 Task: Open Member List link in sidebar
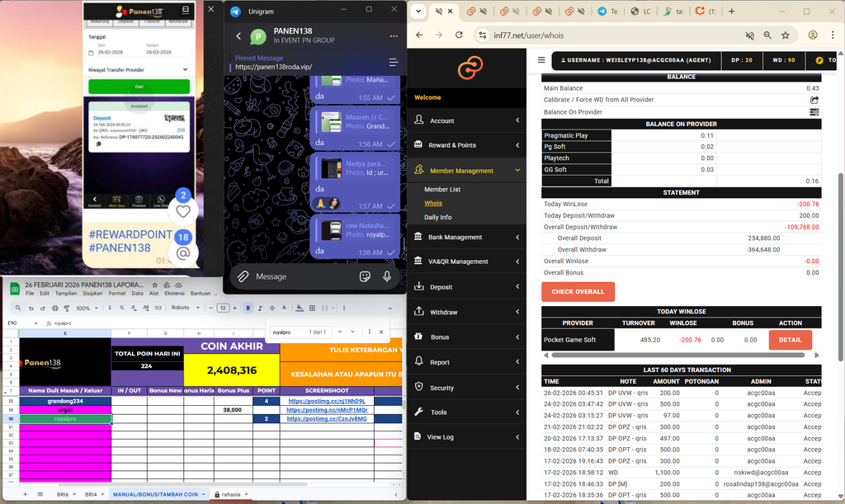pos(442,190)
